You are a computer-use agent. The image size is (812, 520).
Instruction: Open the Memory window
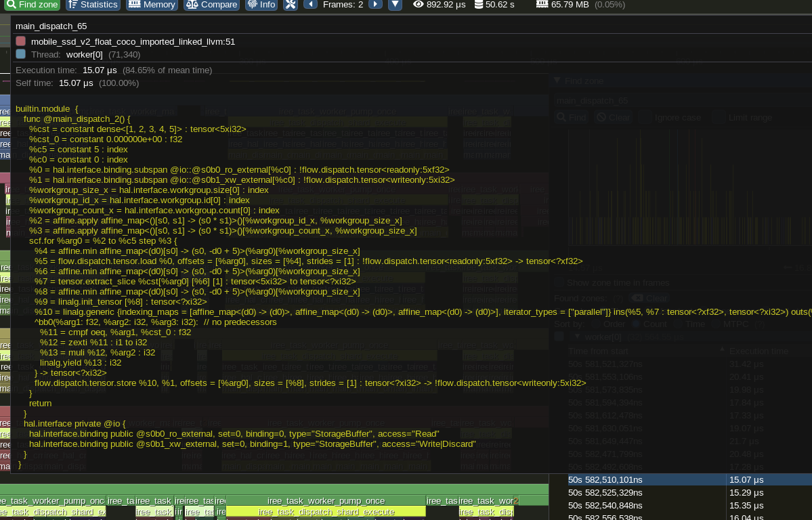152,5
